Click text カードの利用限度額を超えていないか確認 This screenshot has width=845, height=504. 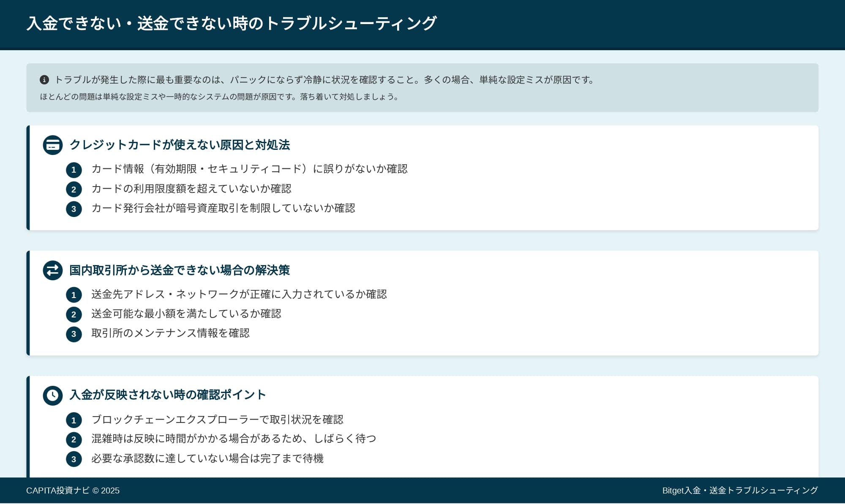pos(191,189)
